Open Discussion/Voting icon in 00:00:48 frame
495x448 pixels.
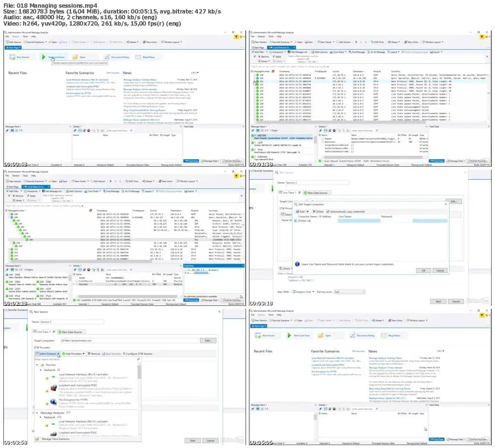pyautogui.click(x=107, y=57)
